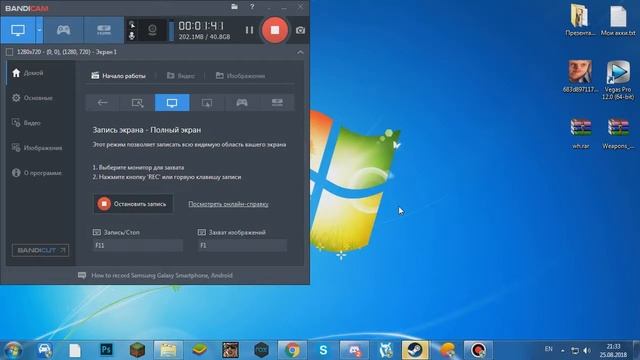Click the 1280x720 screen area indicator
The width and height of the screenshot is (640, 360).
coord(67,52)
